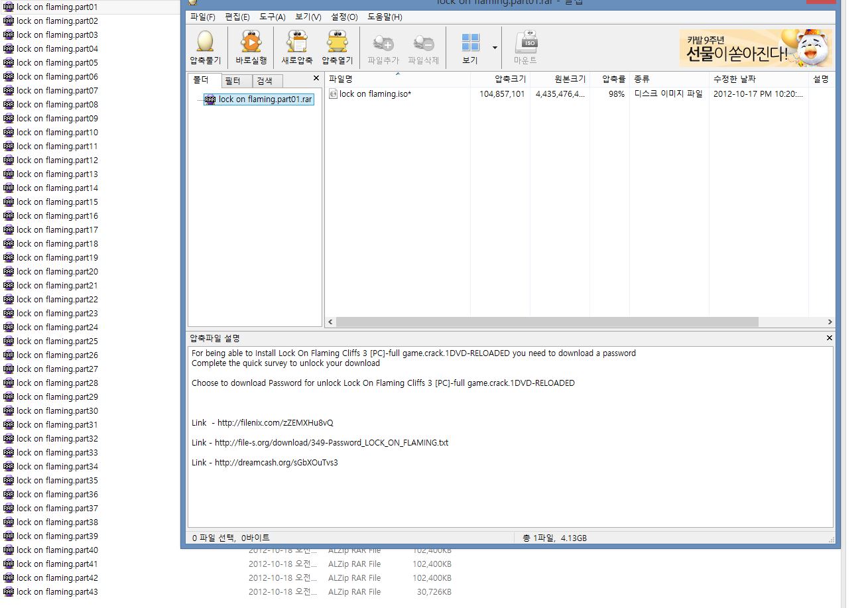The height and width of the screenshot is (608, 868).
Task: Click the 파일추가 (add file) toolbar icon
Action: click(383, 44)
